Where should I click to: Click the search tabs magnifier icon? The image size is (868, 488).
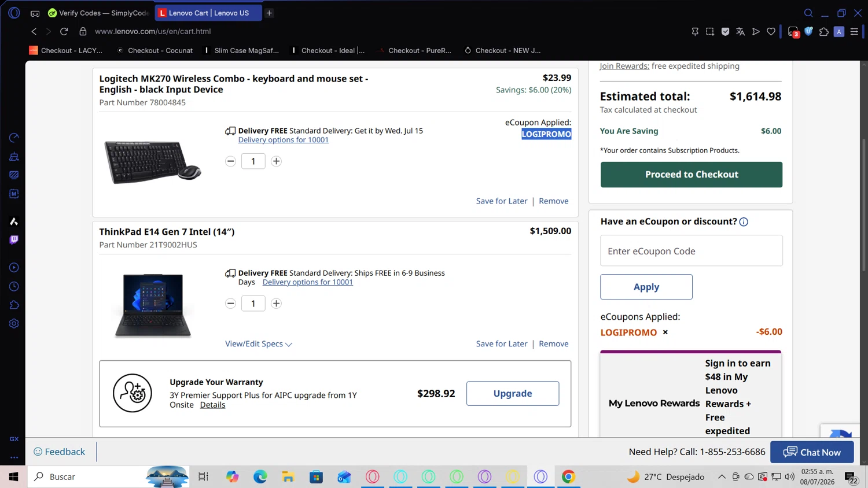pos(808,13)
